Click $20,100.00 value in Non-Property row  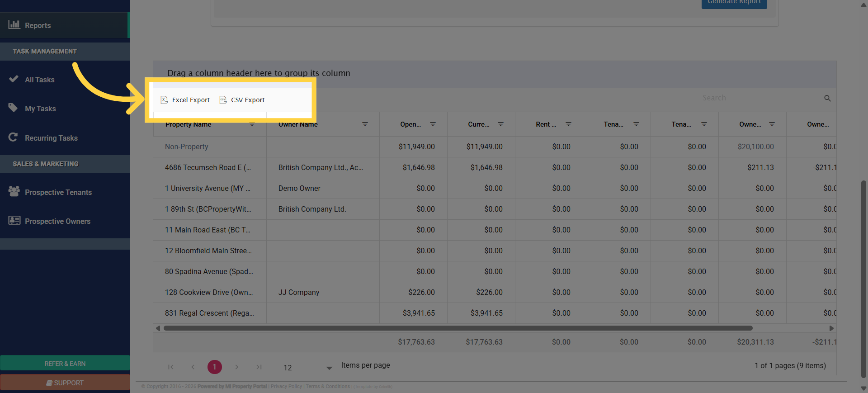click(x=755, y=147)
